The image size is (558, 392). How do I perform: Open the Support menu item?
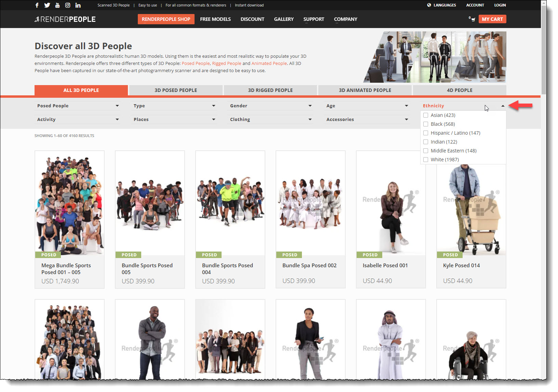coord(314,19)
